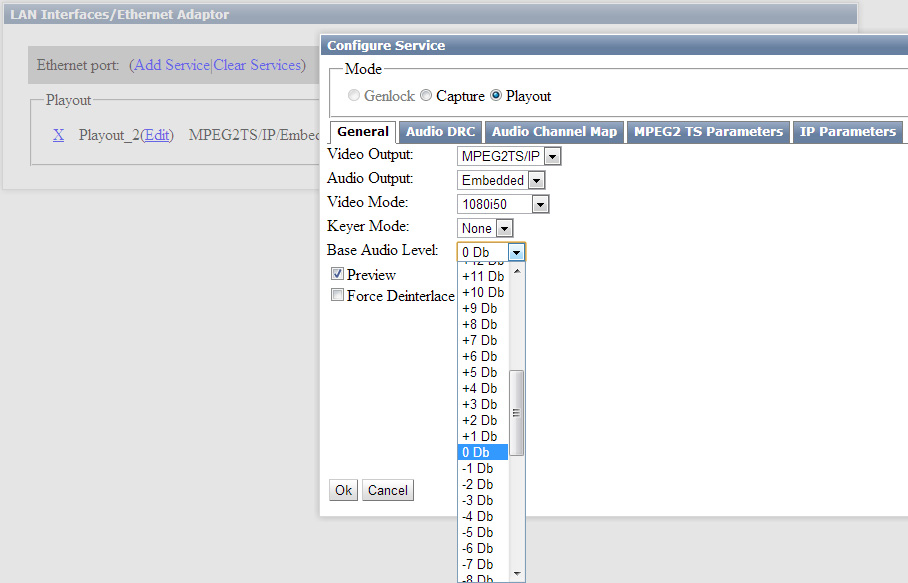Choose +4 Db audio level
This screenshot has width=908, height=583.
483,388
